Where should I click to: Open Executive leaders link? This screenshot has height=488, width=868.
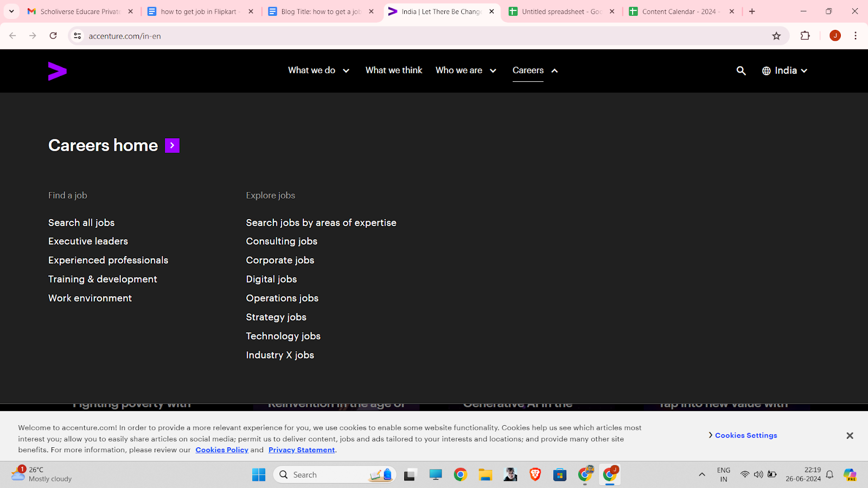[88, 241]
